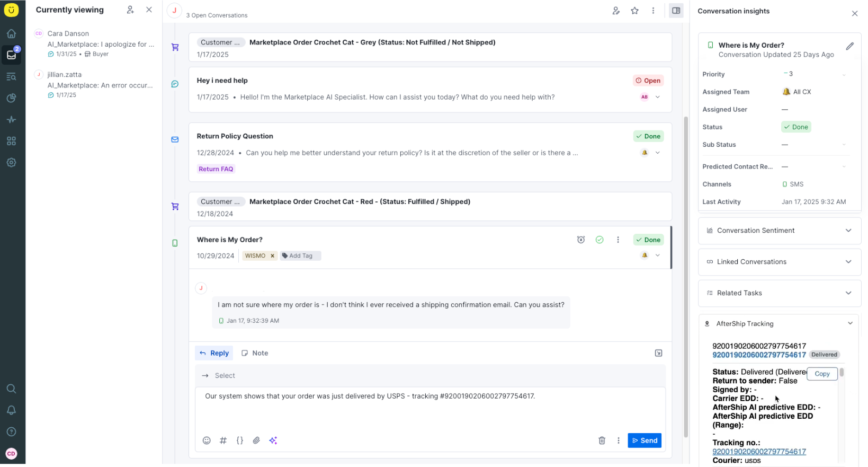The height and width of the screenshot is (467, 868).
Task: Open the search list icon in sidebar
Action: (x=11, y=77)
